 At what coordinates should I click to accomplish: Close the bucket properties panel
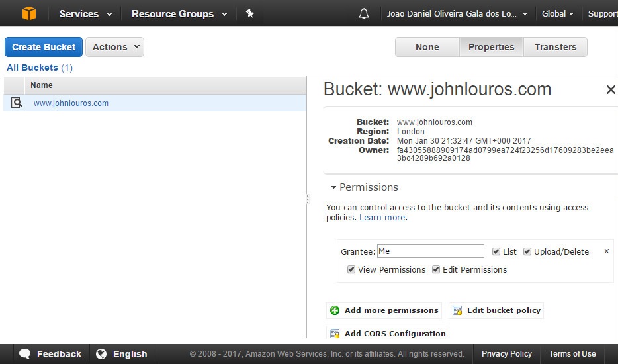611,89
